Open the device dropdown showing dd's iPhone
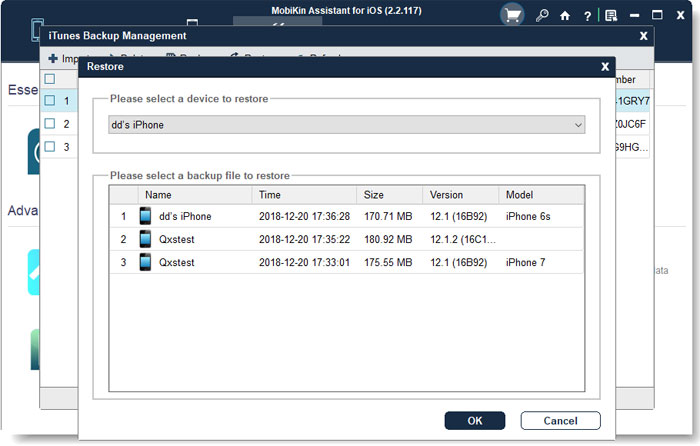 (x=346, y=125)
